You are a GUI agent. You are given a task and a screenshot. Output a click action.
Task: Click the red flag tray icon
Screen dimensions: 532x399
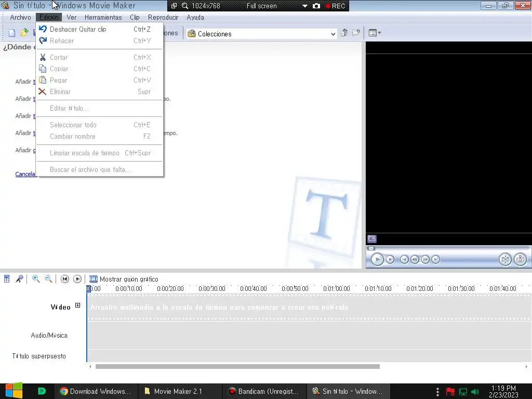450,392
